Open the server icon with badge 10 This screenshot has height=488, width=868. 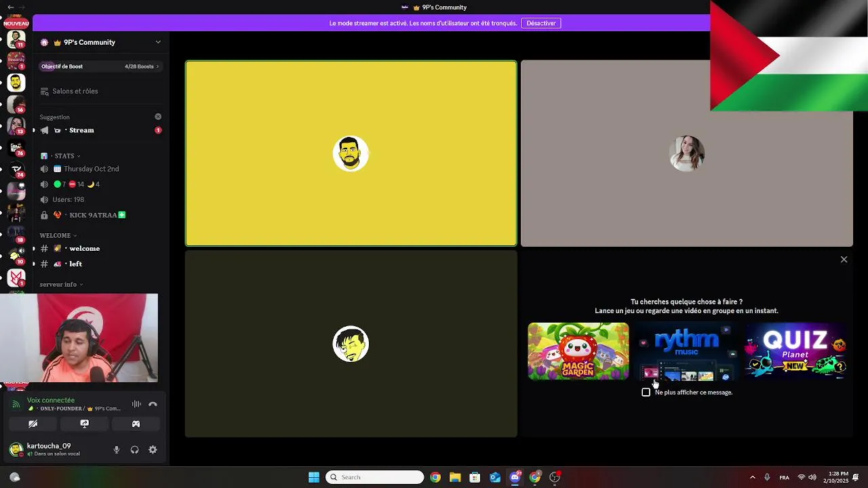coord(16,256)
